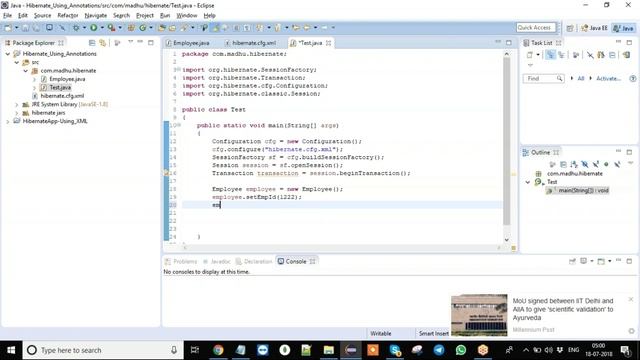Click the green Run button in the toolbar

[93, 28]
